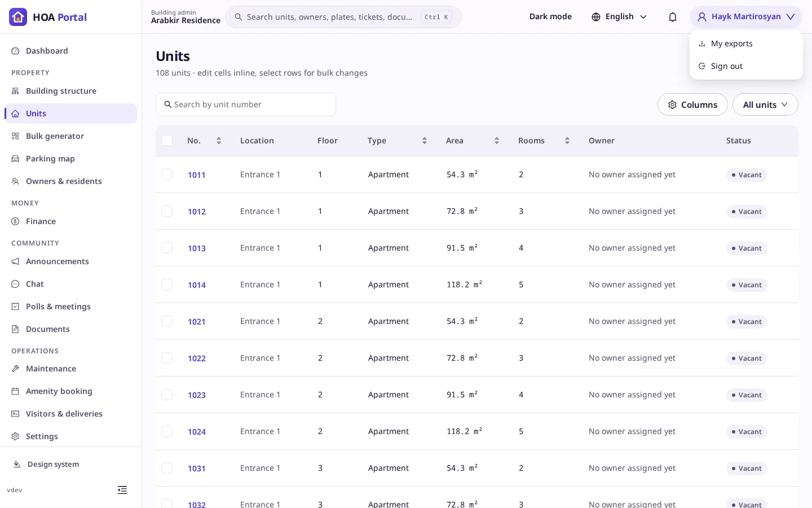Select the row checkbox for unit 1023

(167, 395)
